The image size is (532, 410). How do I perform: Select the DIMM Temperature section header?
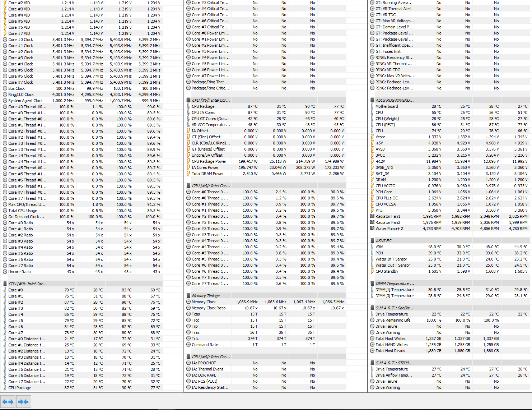coord(449,284)
